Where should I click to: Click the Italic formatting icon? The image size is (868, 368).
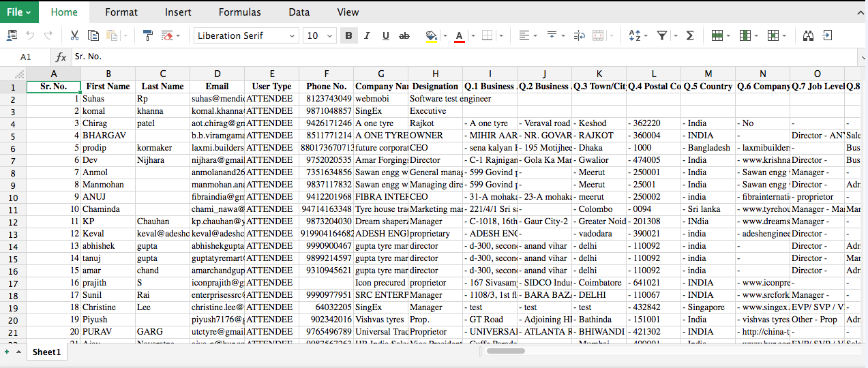367,35
